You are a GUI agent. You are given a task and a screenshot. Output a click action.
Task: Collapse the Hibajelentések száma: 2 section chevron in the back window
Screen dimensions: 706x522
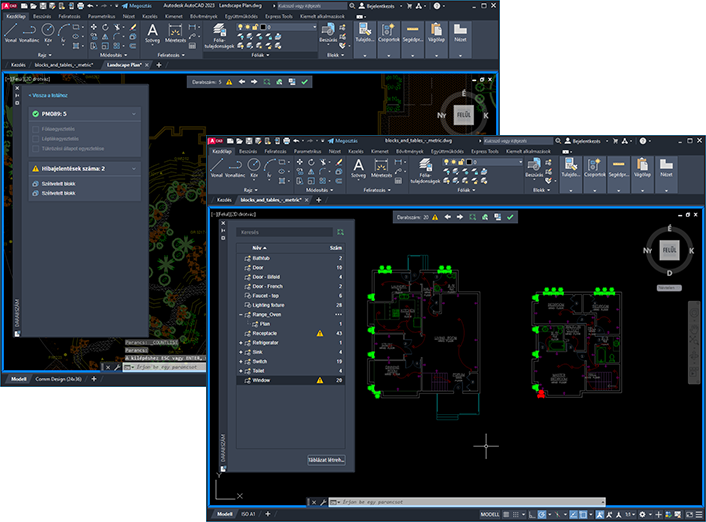point(134,168)
